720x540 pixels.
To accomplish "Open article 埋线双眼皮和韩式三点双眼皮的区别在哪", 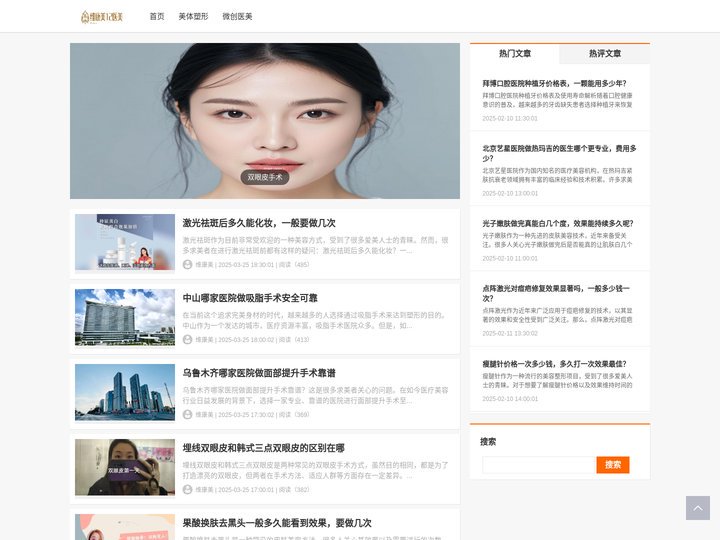I will (x=264, y=448).
